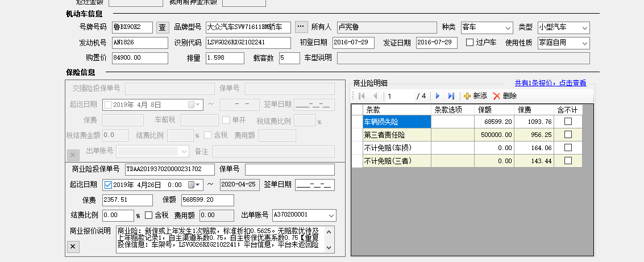Click the 初登日期 date field
The image size is (644, 262).
click(x=353, y=43)
